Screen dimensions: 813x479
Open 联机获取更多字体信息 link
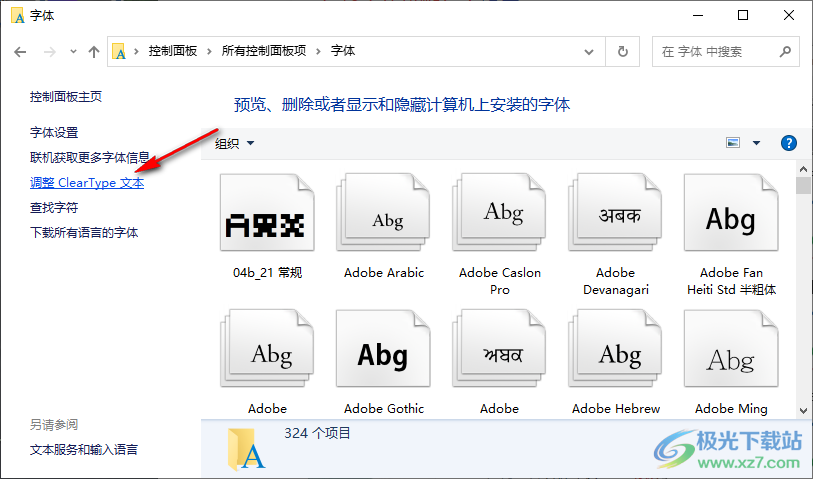(90, 157)
